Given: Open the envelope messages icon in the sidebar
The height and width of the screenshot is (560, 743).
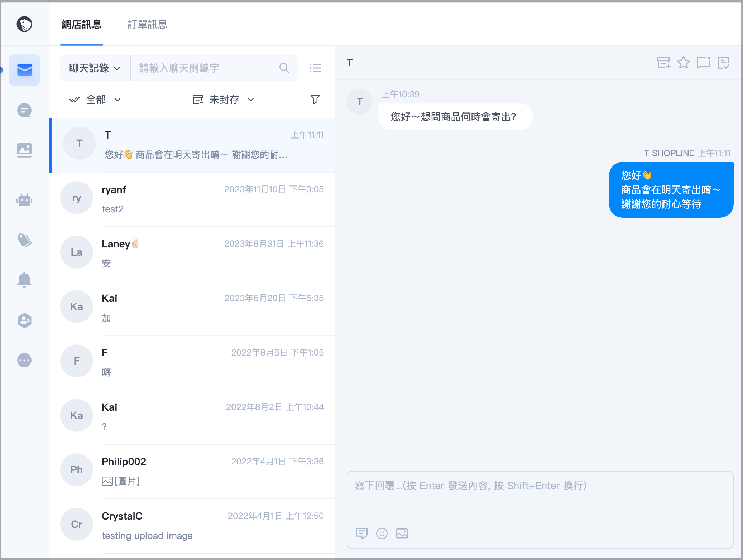Looking at the screenshot, I should [x=24, y=70].
